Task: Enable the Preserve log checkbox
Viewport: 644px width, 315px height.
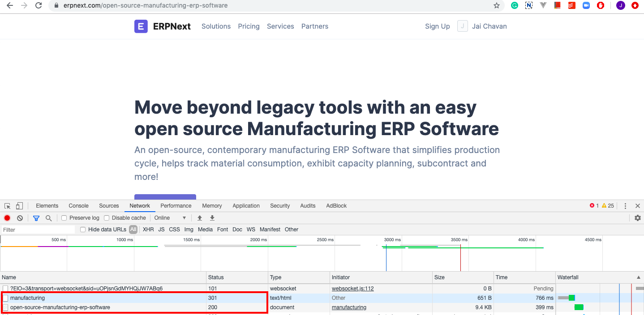Action: click(64, 218)
